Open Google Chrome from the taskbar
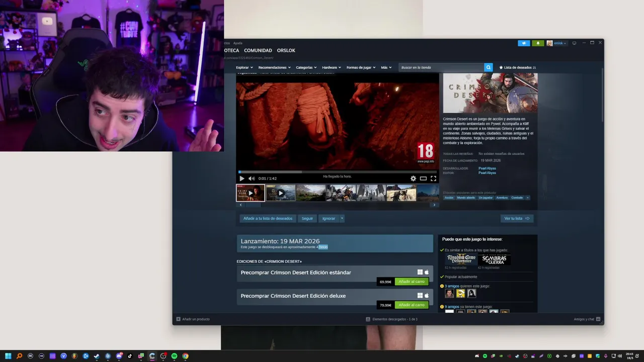The image size is (644, 362). 185,356
